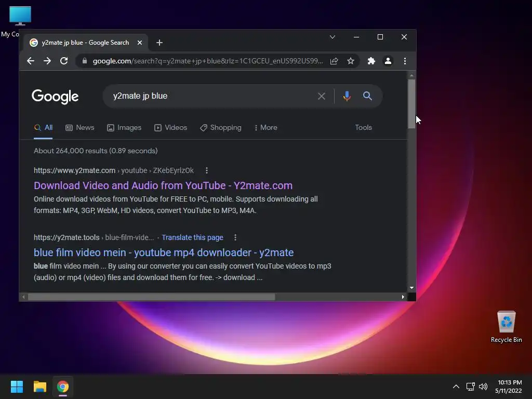The width and height of the screenshot is (532, 399).
Task: Open blue film video mein result link
Action: [x=164, y=253]
